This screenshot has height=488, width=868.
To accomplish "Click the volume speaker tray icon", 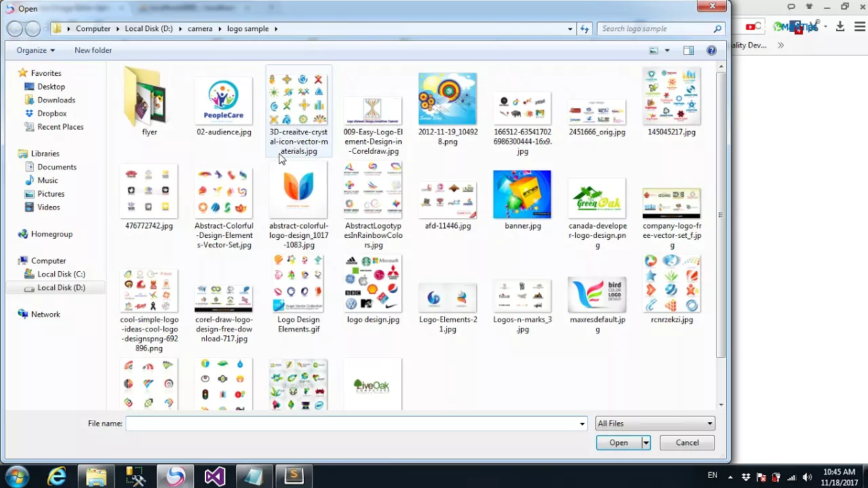I will click(x=806, y=476).
